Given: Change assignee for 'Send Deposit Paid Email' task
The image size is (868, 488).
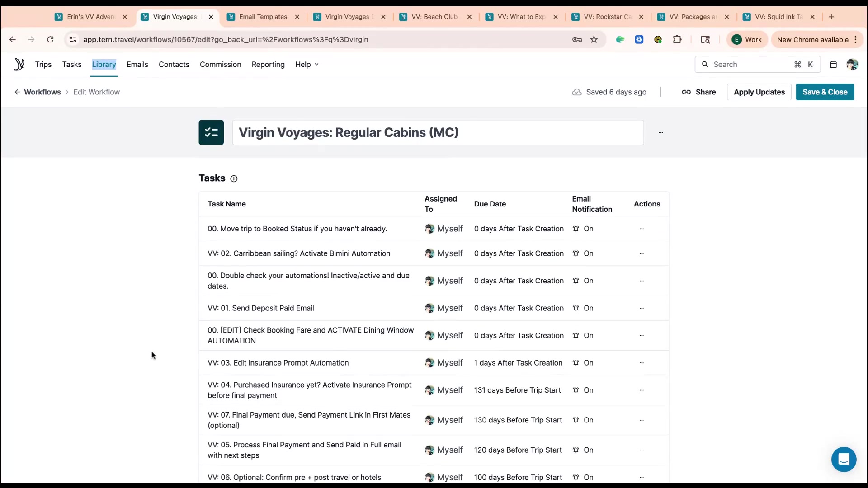Looking at the screenshot, I should pyautogui.click(x=444, y=308).
